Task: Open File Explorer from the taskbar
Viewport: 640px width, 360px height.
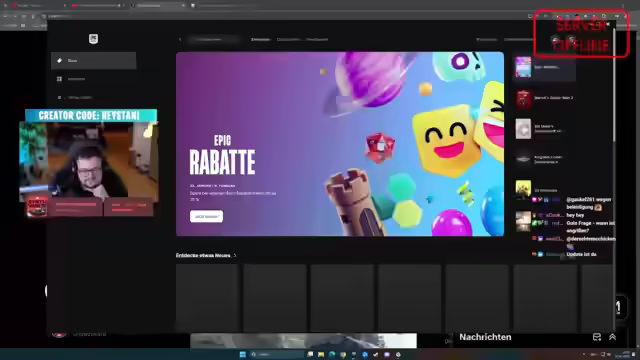Action: 321,354
